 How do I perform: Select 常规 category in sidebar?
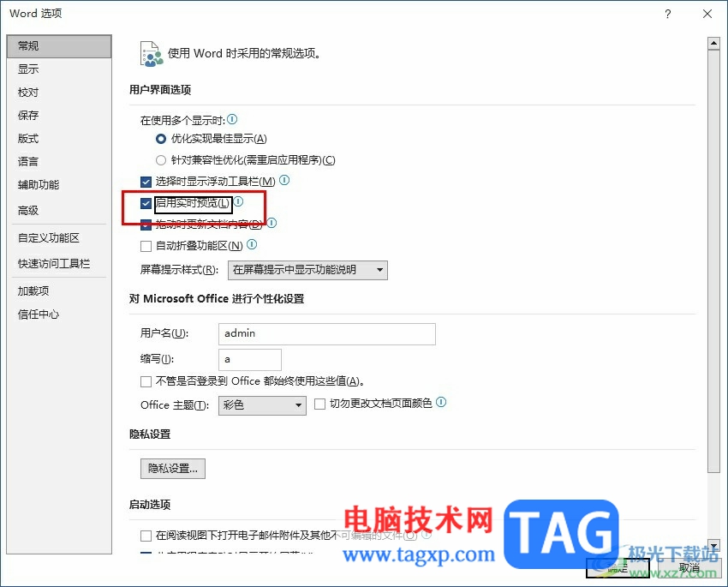tap(59, 46)
